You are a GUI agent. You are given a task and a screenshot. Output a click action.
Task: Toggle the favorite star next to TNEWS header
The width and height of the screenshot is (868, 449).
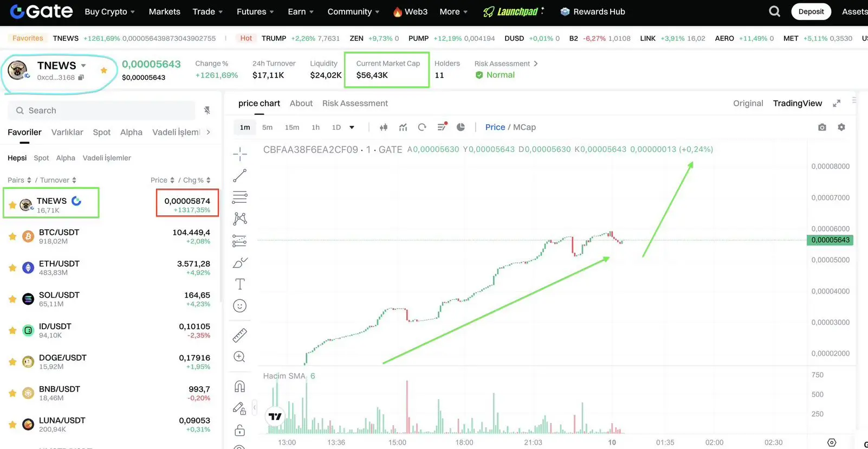[x=104, y=70]
